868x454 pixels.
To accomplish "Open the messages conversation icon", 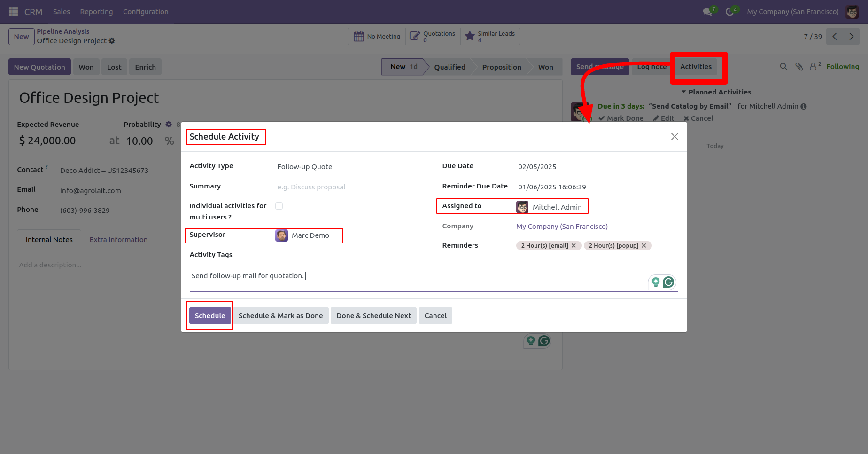I will pyautogui.click(x=707, y=12).
